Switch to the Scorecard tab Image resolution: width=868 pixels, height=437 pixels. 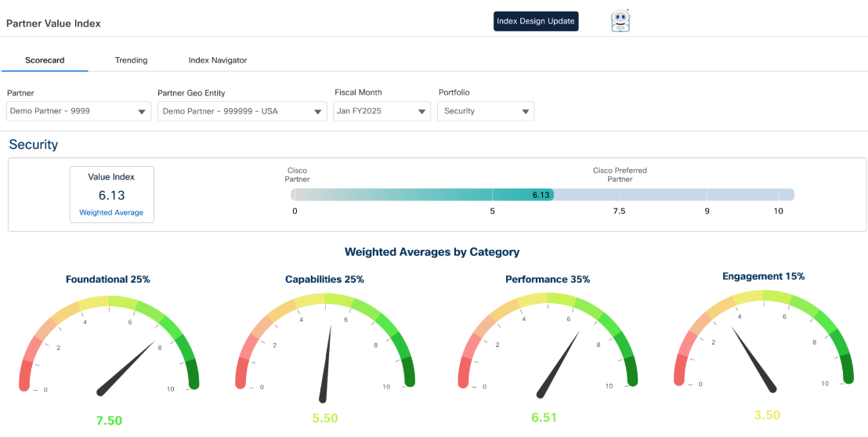(45, 60)
